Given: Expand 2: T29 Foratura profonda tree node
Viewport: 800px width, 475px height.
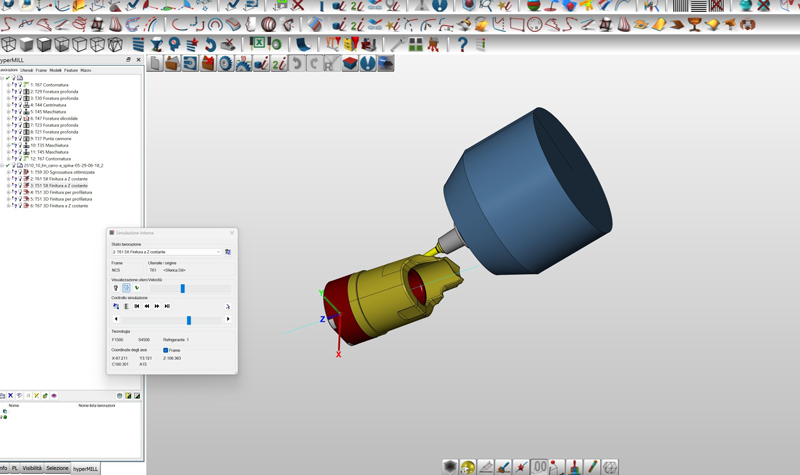Looking at the screenshot, I should point(9,92).
